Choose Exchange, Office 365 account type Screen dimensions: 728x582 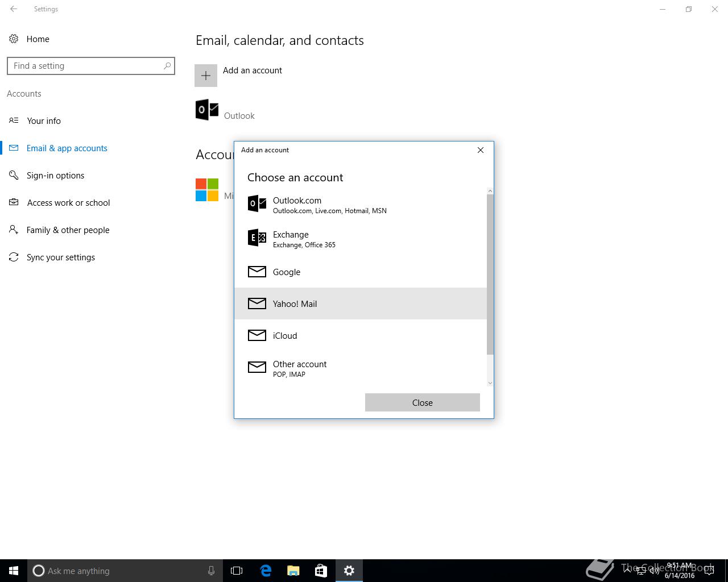coord(361,239)
